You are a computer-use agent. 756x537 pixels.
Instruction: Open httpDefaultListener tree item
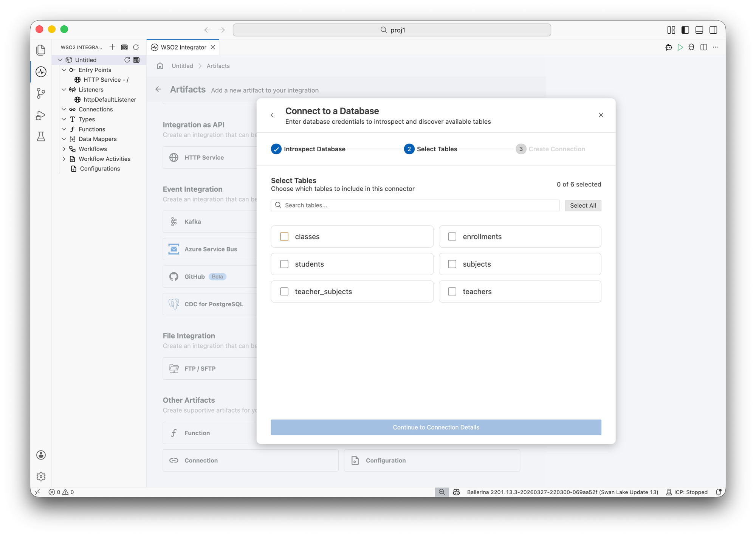tap(105, 99)
